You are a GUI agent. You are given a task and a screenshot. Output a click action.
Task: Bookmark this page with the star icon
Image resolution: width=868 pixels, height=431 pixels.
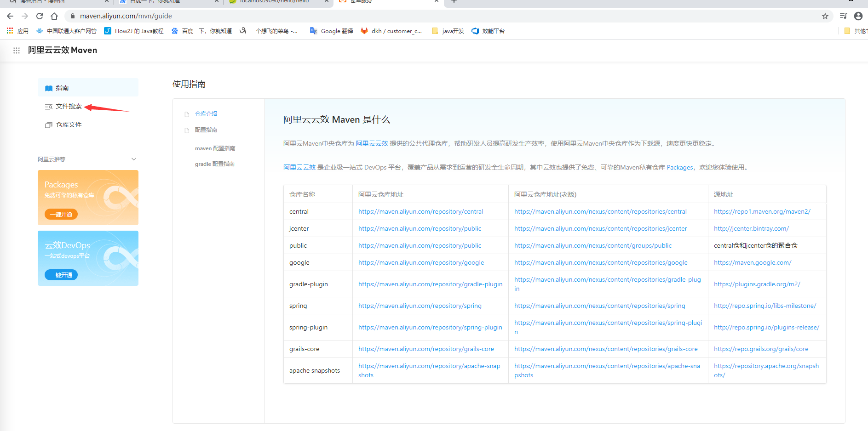click(825, 16)
